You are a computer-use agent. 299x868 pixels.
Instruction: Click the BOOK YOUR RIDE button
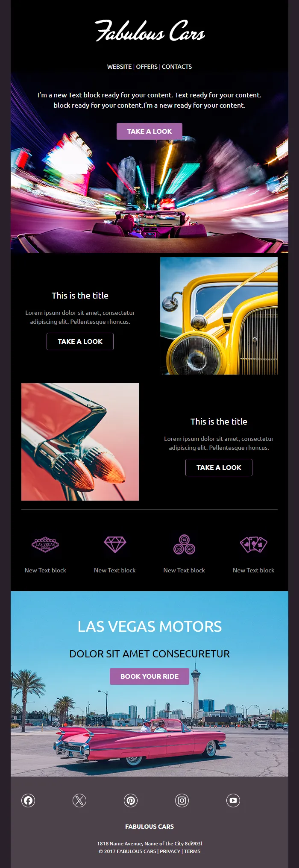[149, 677]
